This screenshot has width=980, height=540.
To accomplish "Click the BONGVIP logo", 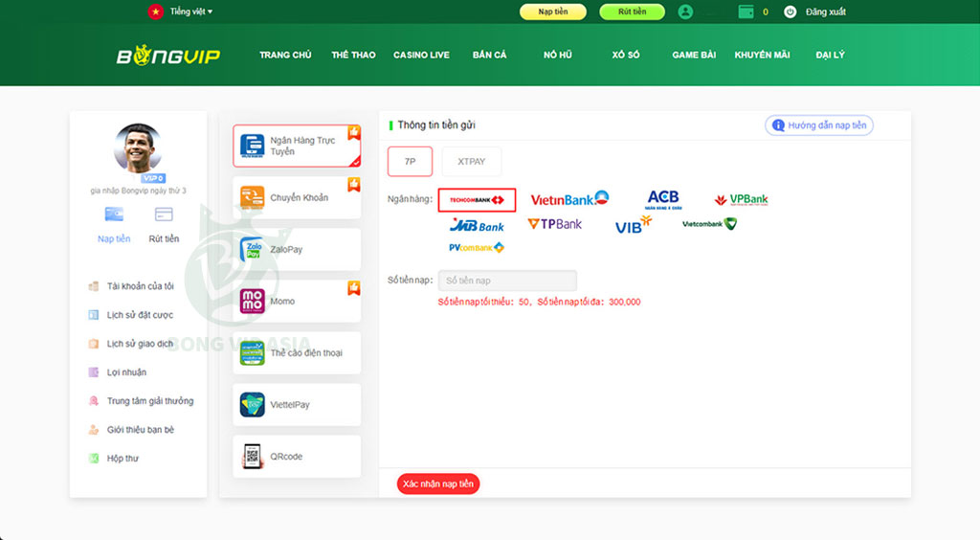I will coord(168,55).
